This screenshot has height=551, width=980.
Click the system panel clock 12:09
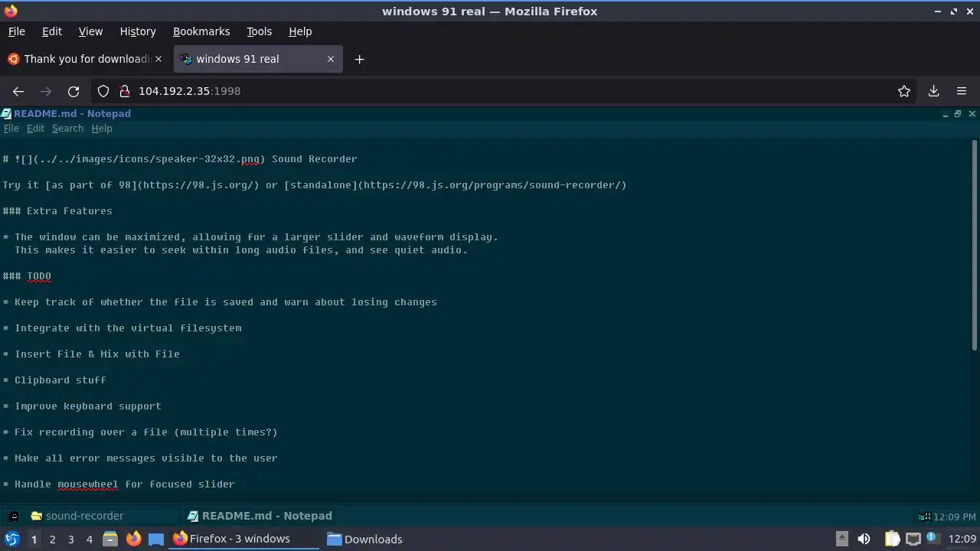click(962, 539)
